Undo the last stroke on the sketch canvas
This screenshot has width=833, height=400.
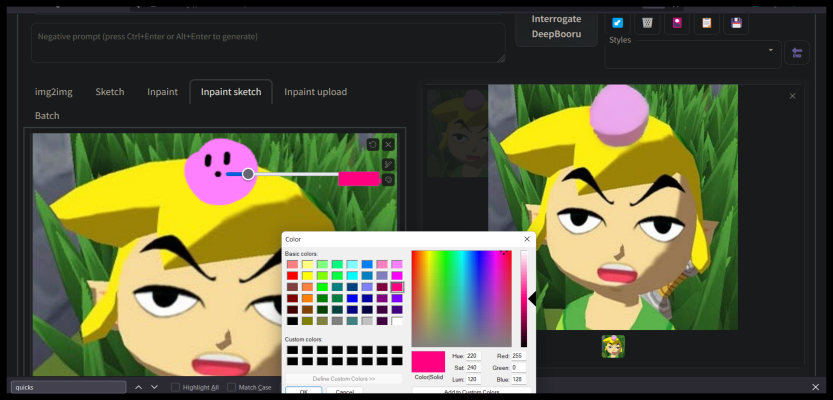[372, 144]
